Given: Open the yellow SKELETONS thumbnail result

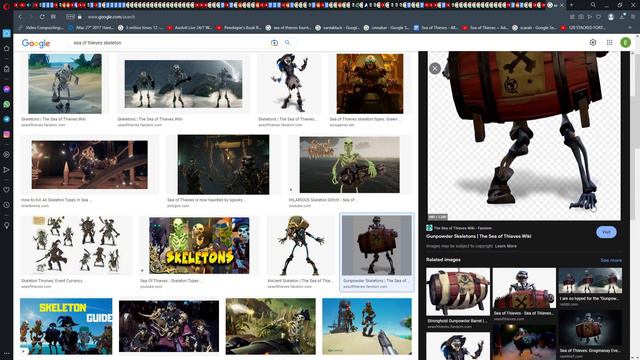Looking at the screenshot, I should click(199, 245).
